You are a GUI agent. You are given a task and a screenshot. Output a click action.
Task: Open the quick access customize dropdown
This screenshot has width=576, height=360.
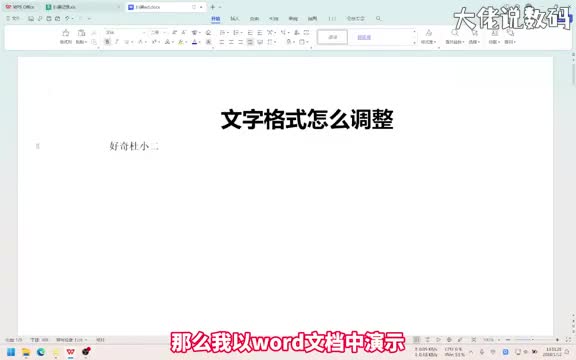tap(89, 18)
